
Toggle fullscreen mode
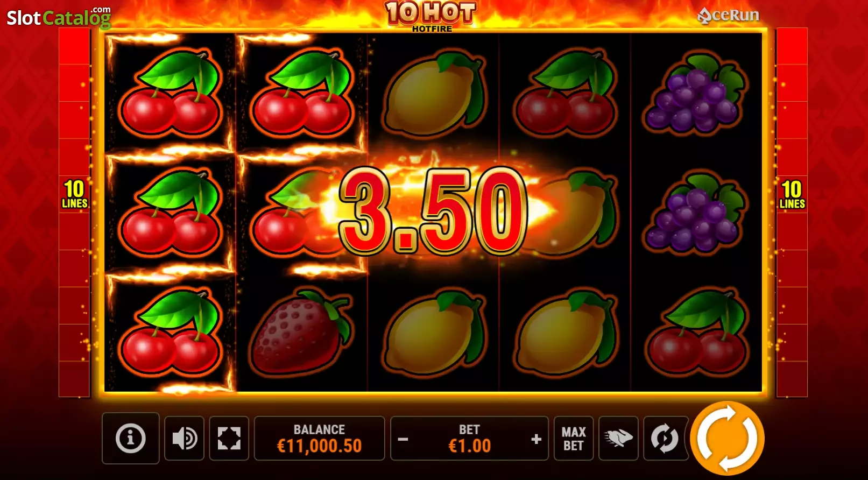pos(229,438)
